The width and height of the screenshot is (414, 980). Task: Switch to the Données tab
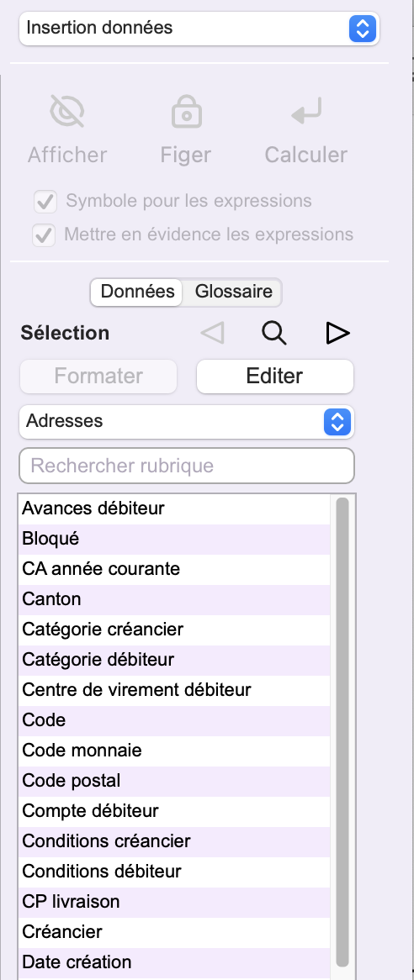click(137, 292)
